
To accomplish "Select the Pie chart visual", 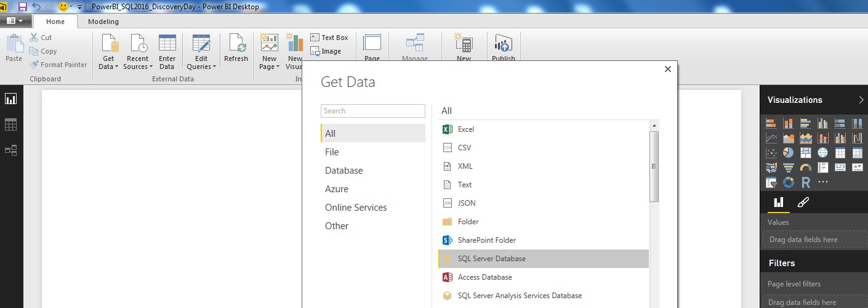I will (788, 152).
